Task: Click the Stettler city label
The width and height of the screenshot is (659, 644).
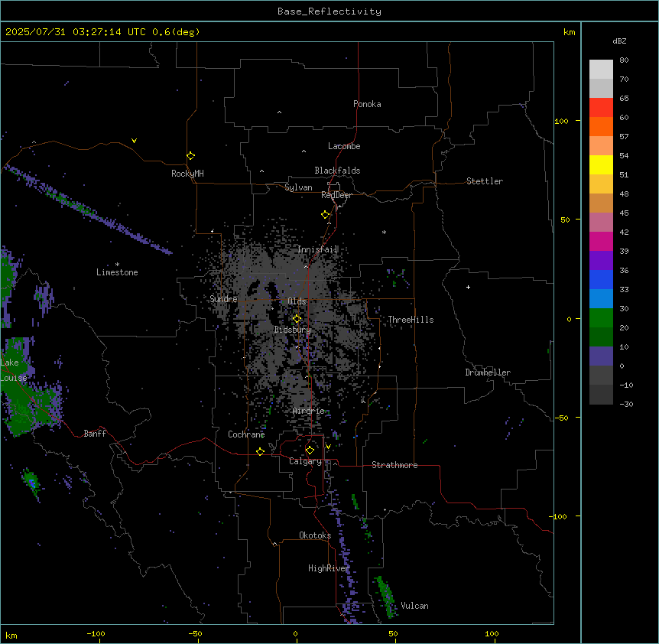Action: (x=485, y=181)
